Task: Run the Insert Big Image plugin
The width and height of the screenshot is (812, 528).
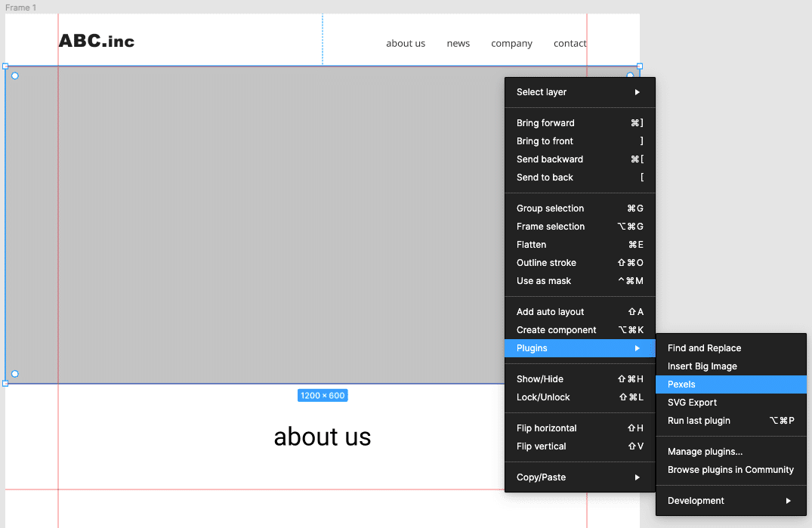Action: (x=731, y=366)
